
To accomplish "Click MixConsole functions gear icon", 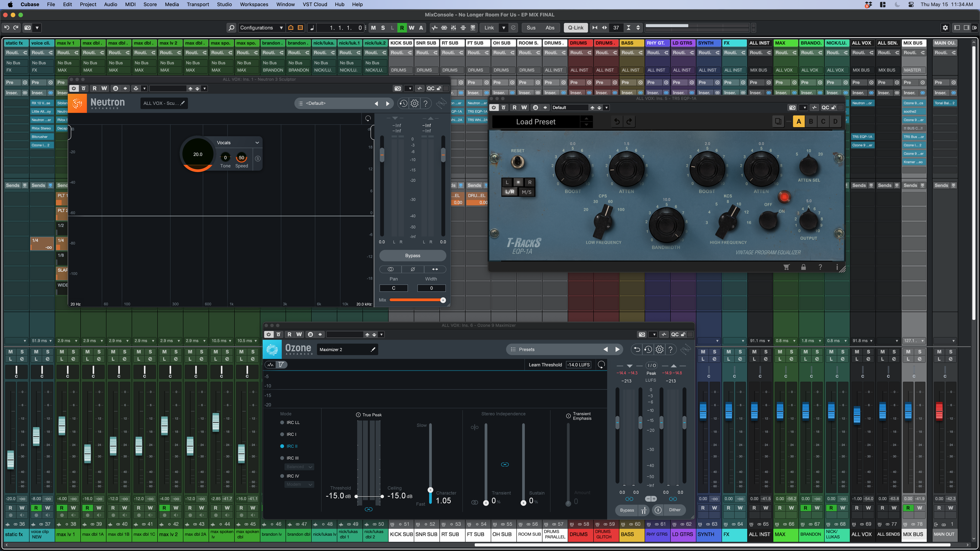I will click(x=945, y=28).
